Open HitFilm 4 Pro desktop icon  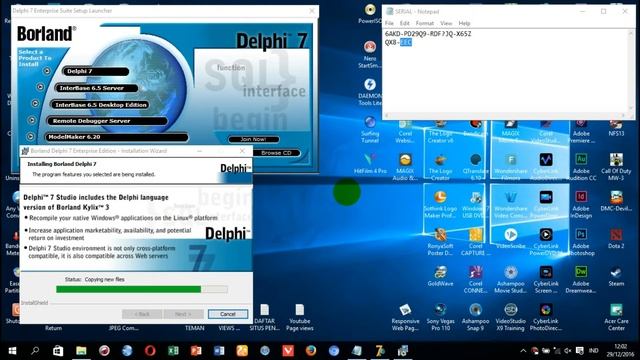(x=370, y=163)
